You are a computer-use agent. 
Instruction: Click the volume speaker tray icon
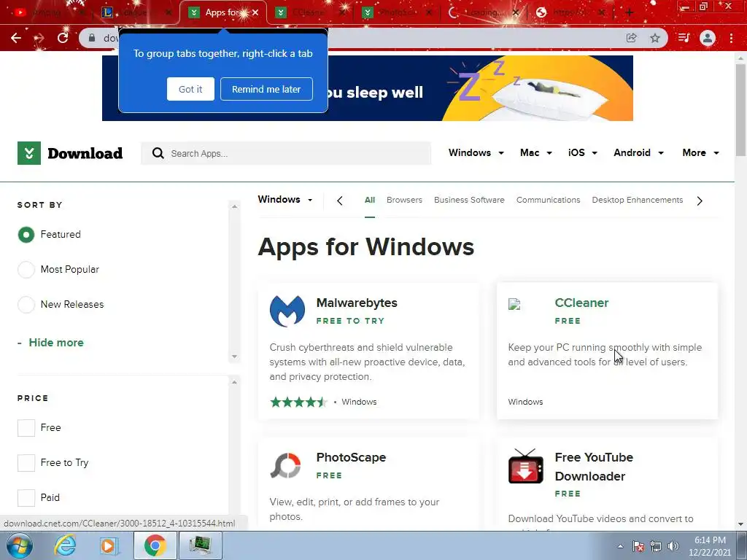tap(673, 546)
